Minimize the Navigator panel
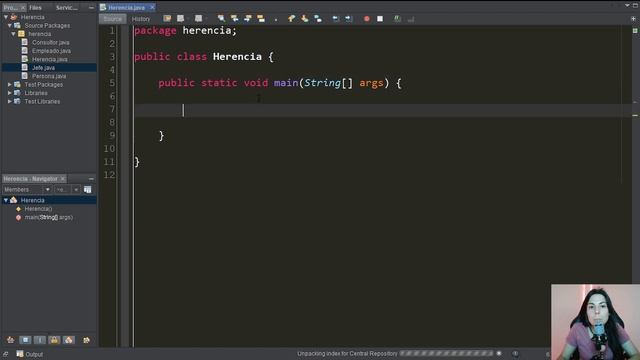This screenshot has width=640, height=360. click(x=91, y=179)
